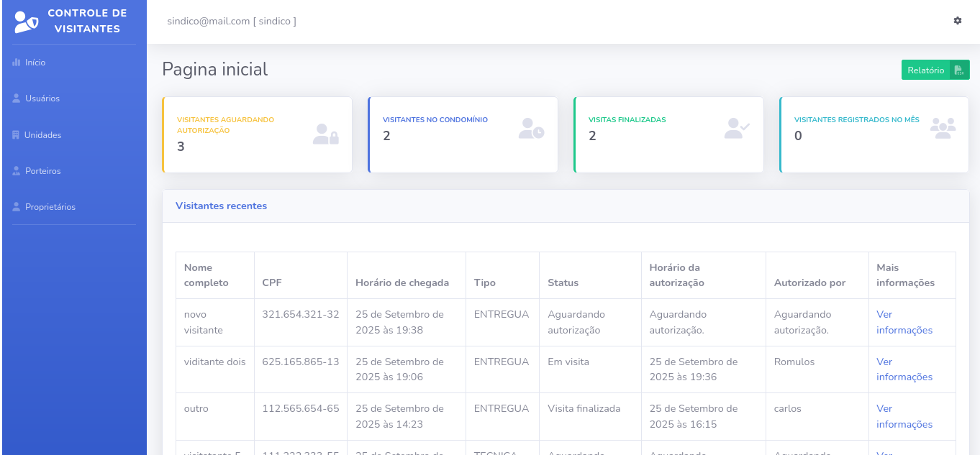Generate report with Relatório button
Screen dimensions: 980x455
(926, 70)
